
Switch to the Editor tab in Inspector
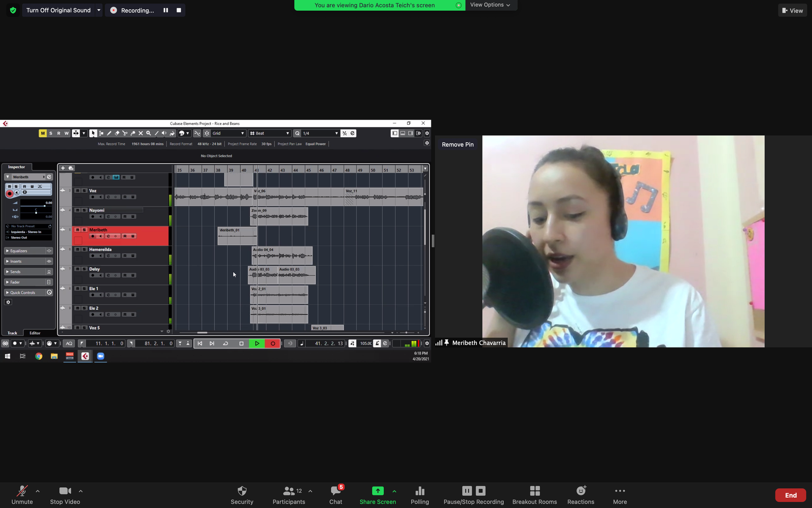click(35, 333)
